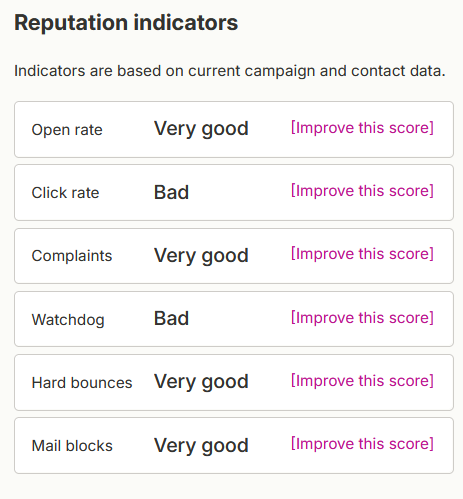The image size is (463, 499).
Task: Click the 'Bad' score for Watchdog
Action: click(171, 318)
